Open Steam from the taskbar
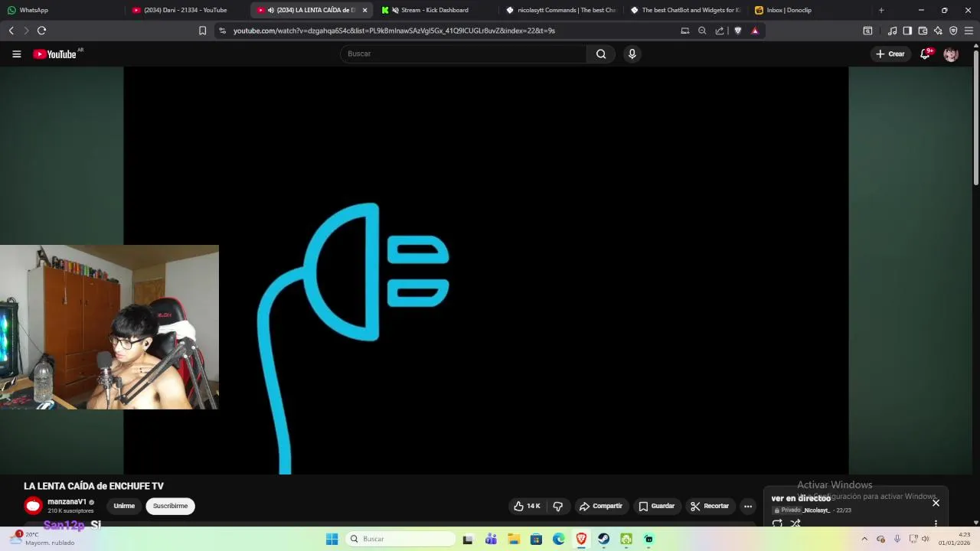This screenshot has height=551, width=980. coord(603,539)
